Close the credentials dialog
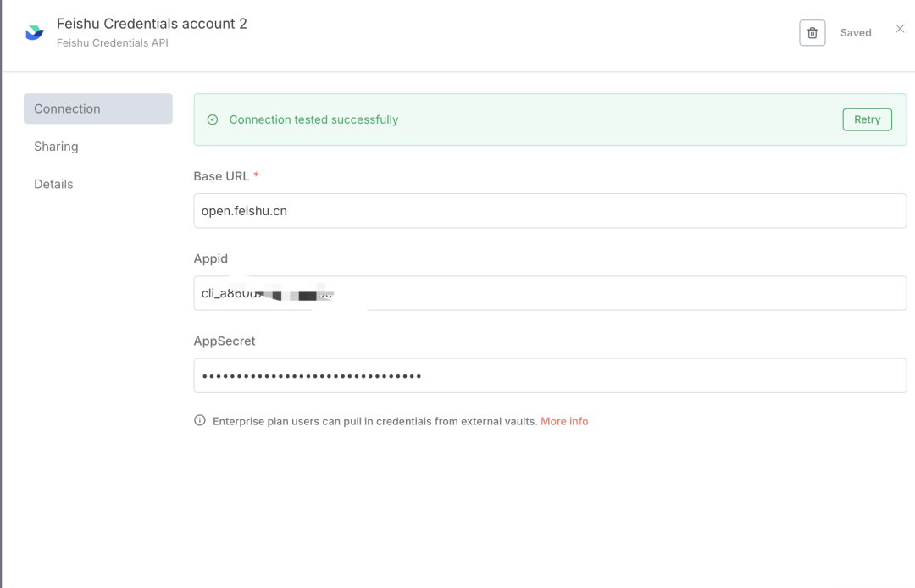915x588 pixels. [900, 30]
